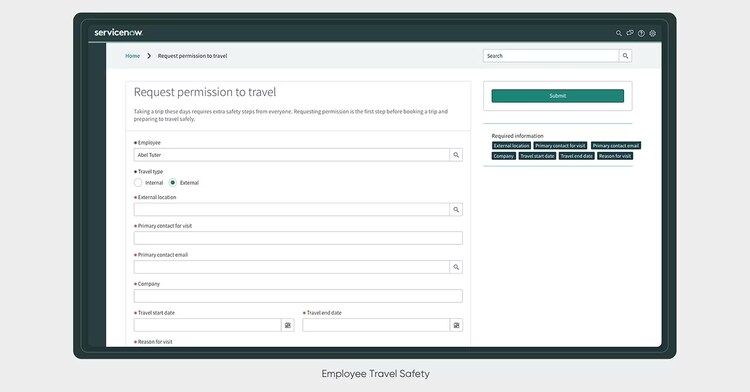
Task: Click the Company required tag
Action: 504,156
